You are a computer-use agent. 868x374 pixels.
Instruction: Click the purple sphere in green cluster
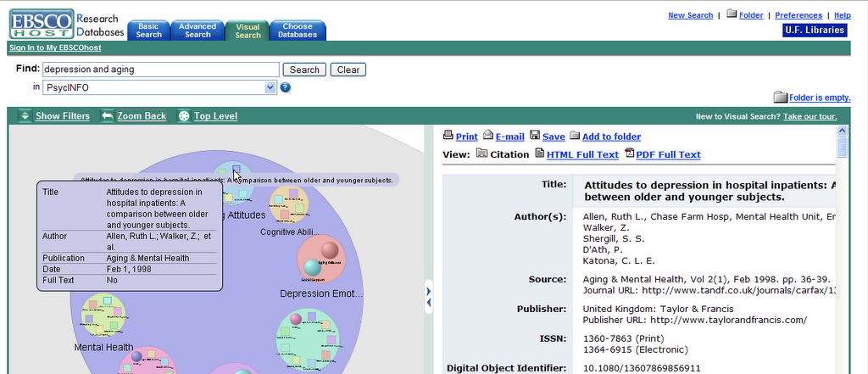(x=296, y=319)
